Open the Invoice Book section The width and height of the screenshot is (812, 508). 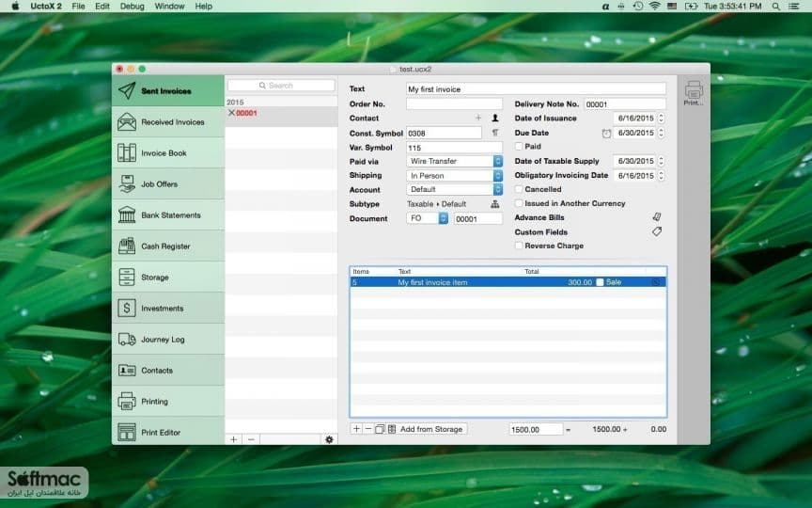pyautogui.click(x=168, y=153)
